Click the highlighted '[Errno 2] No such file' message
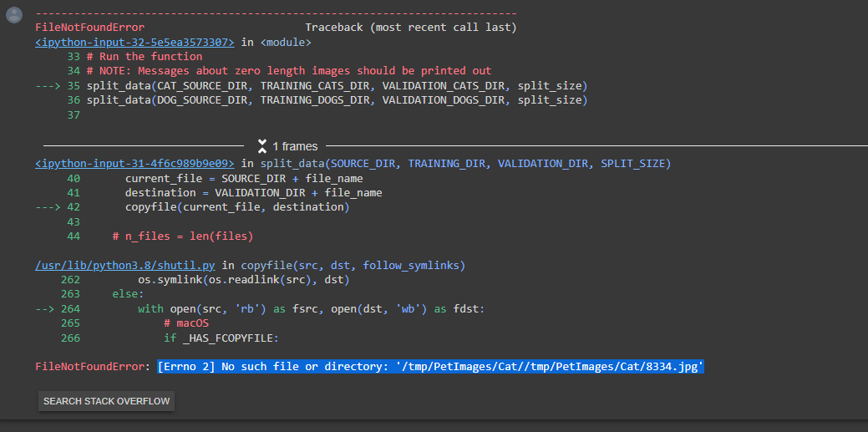This screenshot has height=432, width=868. (431, 366)
